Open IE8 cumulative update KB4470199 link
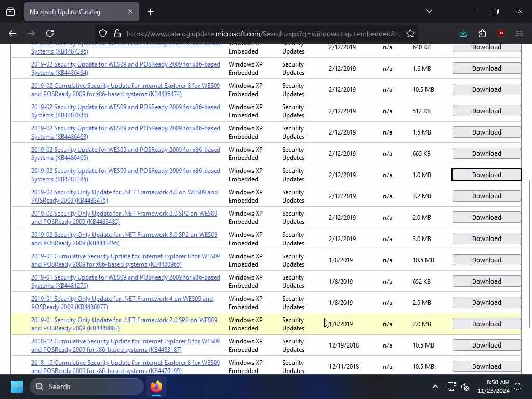532x399 pixels. (x=126, y=367)
